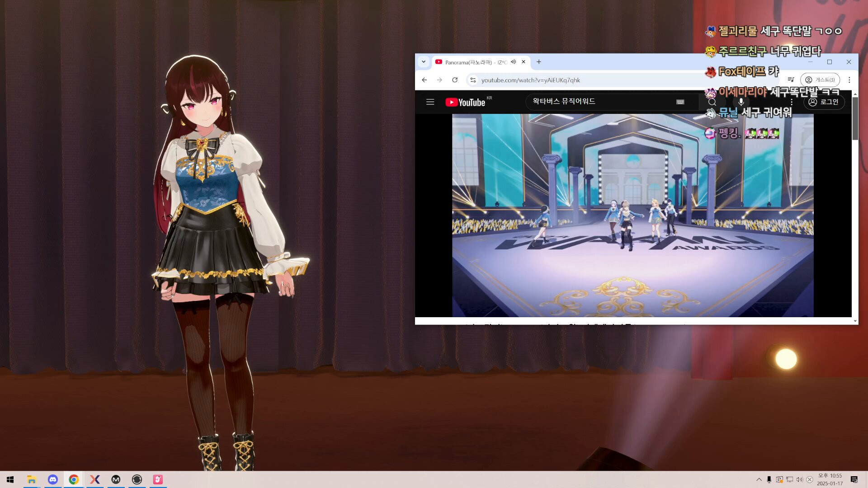
Task: Open the media controls icon in Chrome toolbar
Action: point(791,80)
